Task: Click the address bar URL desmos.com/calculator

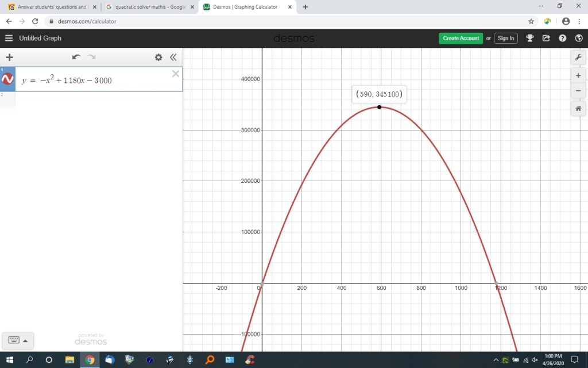Action: point(87,21)
